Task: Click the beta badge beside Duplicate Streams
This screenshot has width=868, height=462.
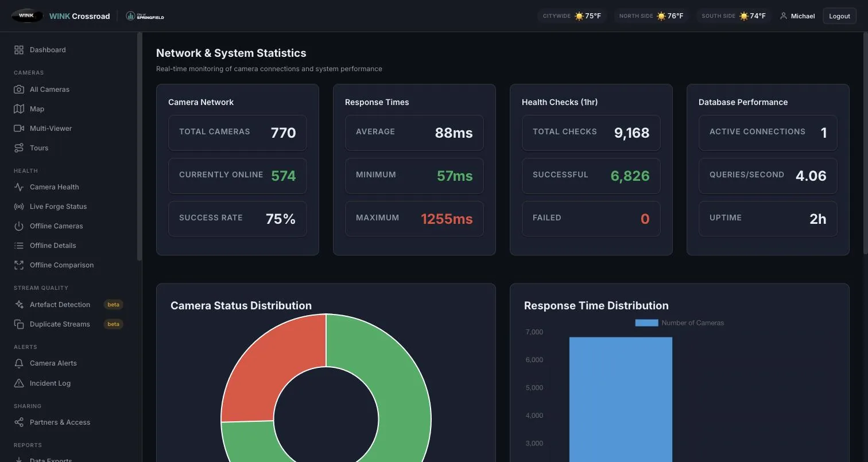Action: pos(113,324)
